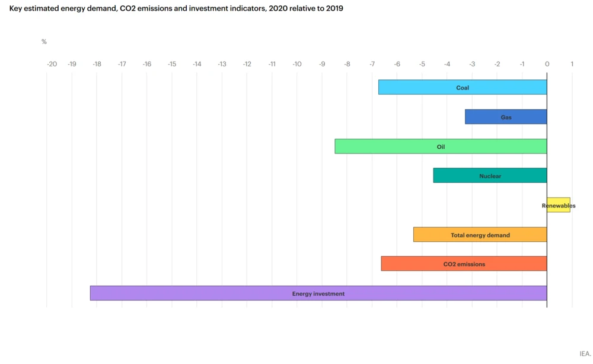Select the 0 axis tick label
This screenshot has width=593, height=364.
(547, 64)
